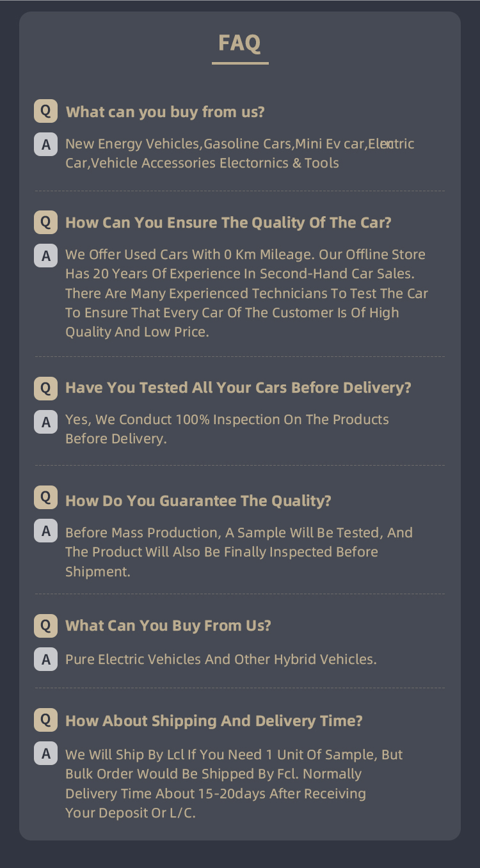Image resolution: width=480 pixels, height=868 pixels.
Task: Click the capitalized 'What Can You Buy From Us?' heading
Action: (168, 626)
